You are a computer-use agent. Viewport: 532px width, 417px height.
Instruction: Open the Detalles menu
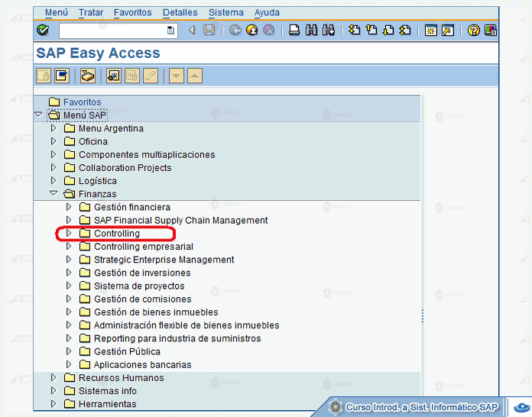click(x=180, y=12)
